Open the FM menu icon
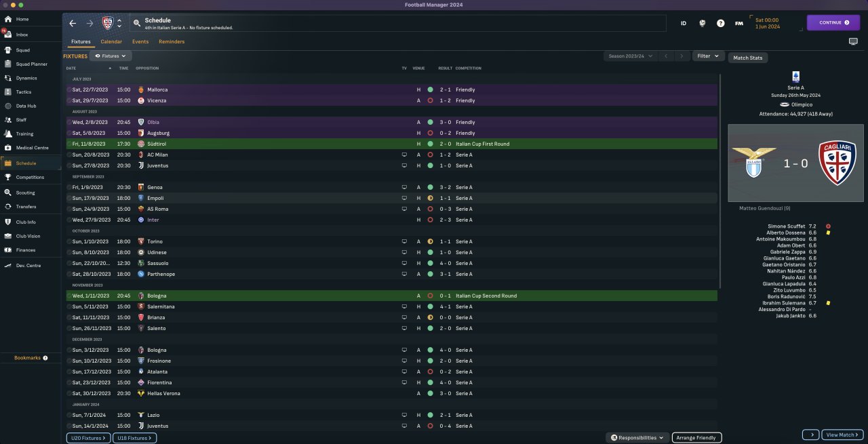 738,23
